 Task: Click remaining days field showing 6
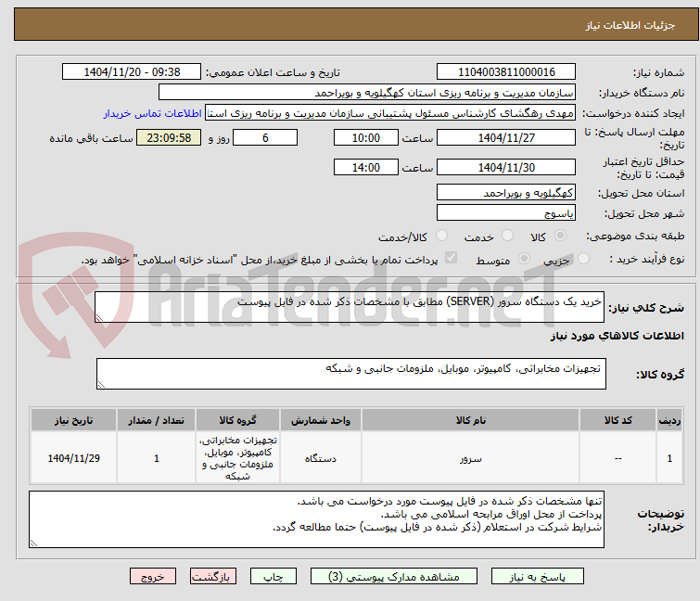pyautogui.click(x=265, y=137)
